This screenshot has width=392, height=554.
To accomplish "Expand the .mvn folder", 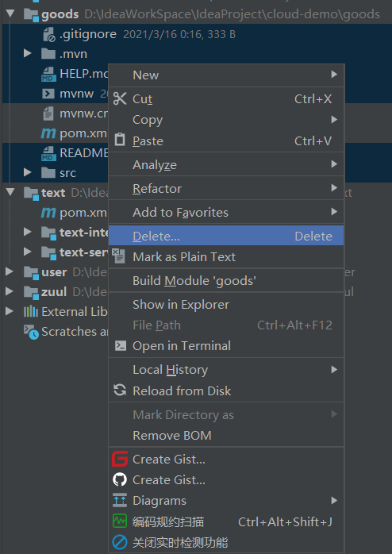I will point(27,53).
